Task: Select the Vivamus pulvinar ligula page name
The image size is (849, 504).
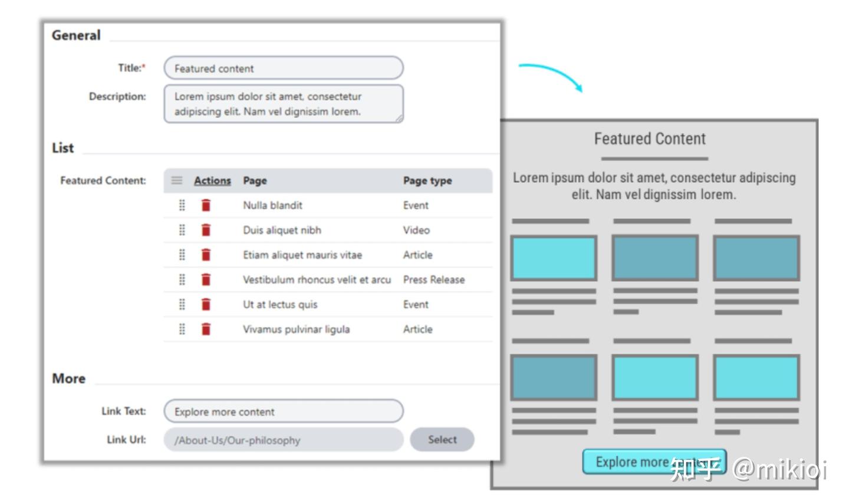Action: click(296, 329)
